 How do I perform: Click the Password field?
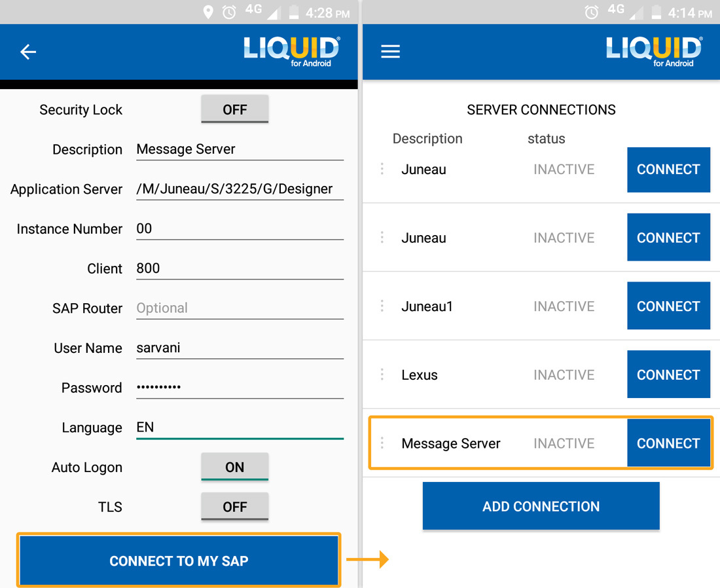(240, 387)
